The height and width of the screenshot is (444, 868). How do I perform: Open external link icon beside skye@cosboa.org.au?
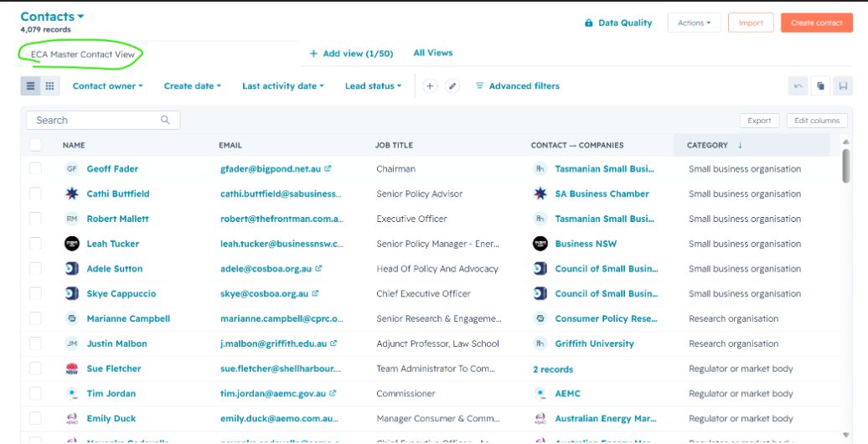point(316,293)
